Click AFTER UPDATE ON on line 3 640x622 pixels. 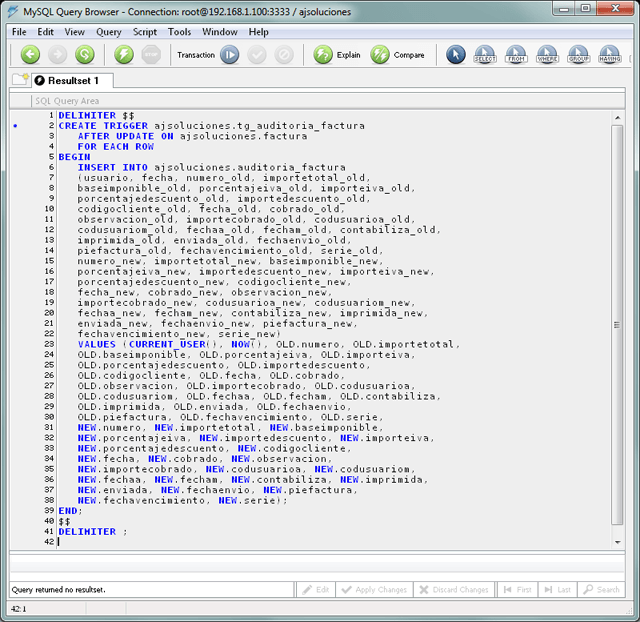click(126, 136)
